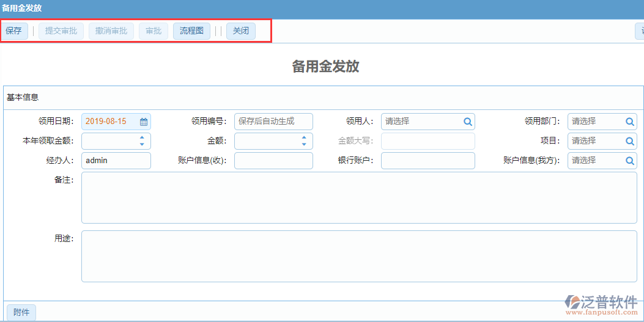Viewport: 644px width, 322px height.
Task: Click the 保存 save button
Action: (15, 31)
